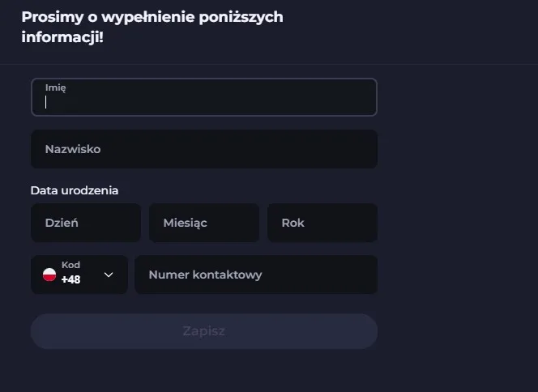This screenshot has height=392, width=538.
Task: Click the Miesiąc placeholder text
Action: tap(185, 223)
